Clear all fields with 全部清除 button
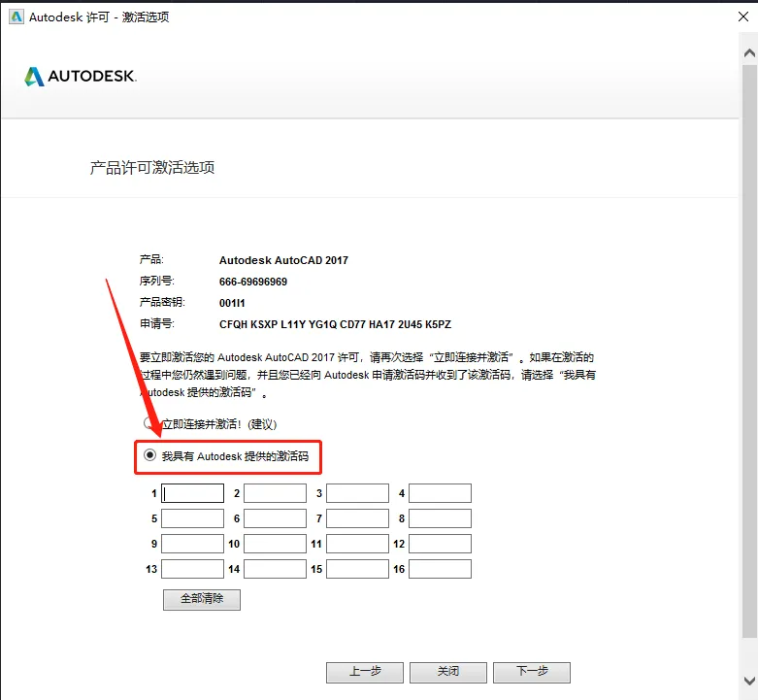This screenshot has width=758, height=700. (x=202, y=599)
